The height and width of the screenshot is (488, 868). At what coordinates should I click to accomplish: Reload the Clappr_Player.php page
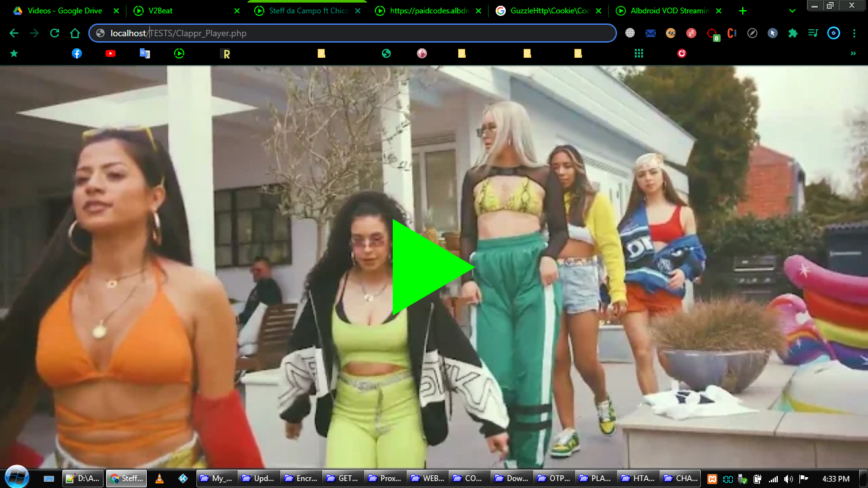(55, 33)
